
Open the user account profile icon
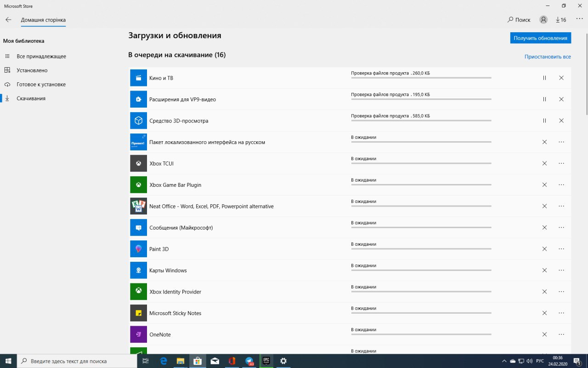coord(543,20)
